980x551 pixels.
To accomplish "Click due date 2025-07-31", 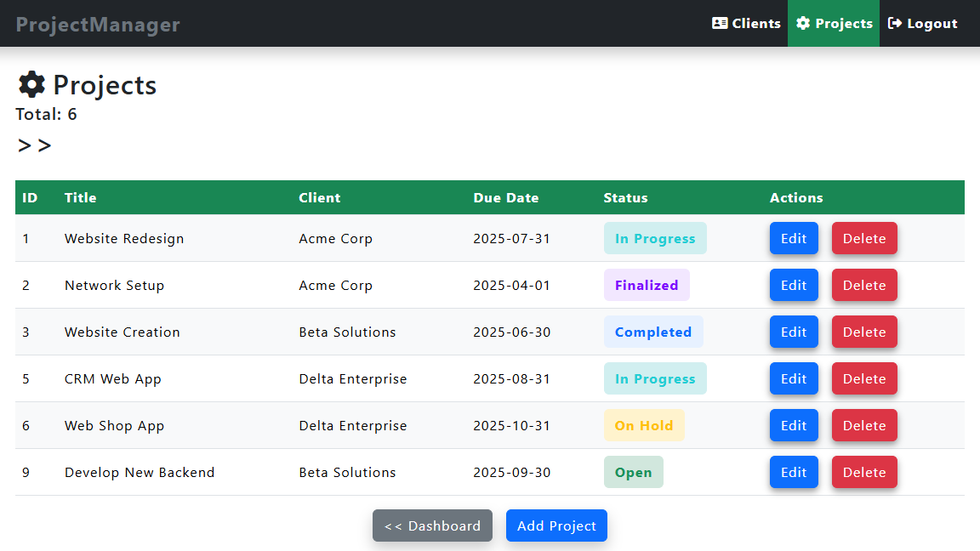I will pos(512,238).
